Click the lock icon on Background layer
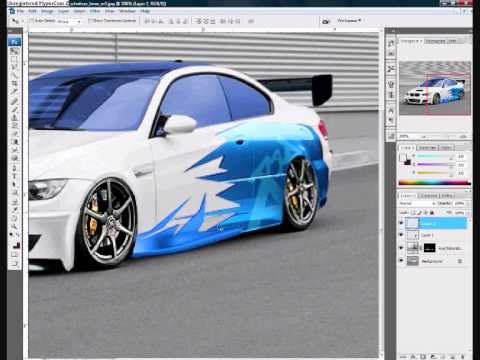Image resolution: width=480 pixels, height=360 pixels. (460, 261)
